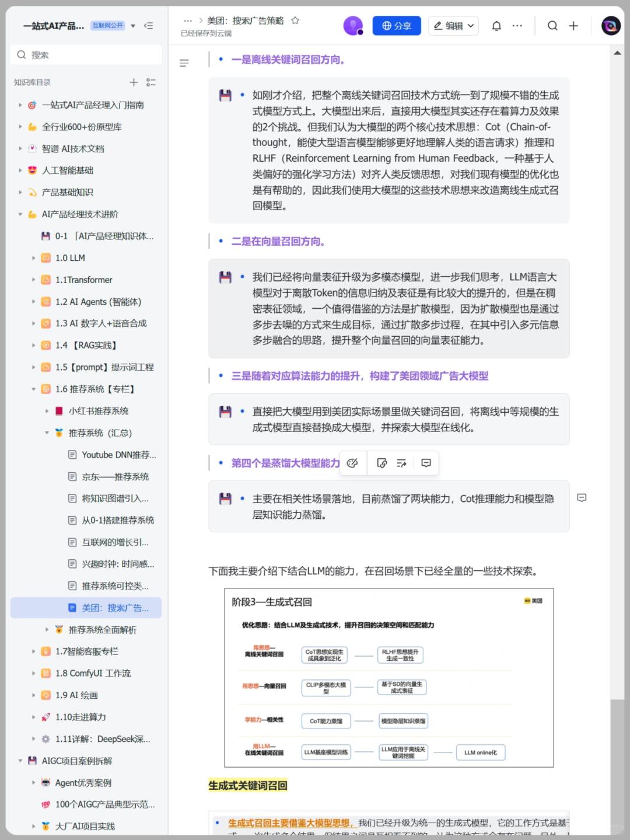
Task: Click the search magnifier icon in header
Action: [552, 26]
